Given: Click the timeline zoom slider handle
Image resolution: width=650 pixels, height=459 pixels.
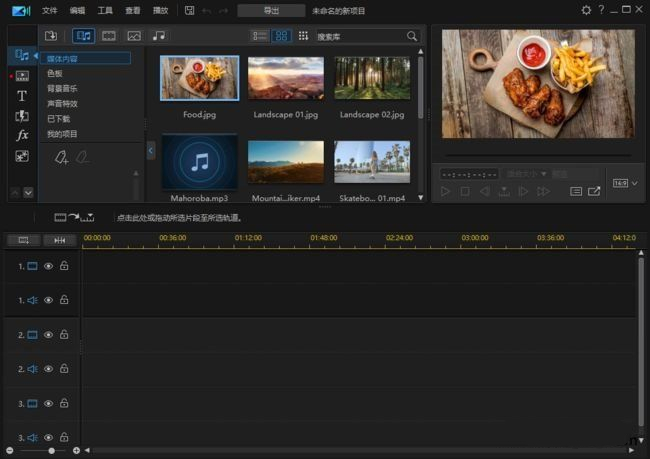Looking at the screenshot, I should pyautogui.click(x=51, y=451).
